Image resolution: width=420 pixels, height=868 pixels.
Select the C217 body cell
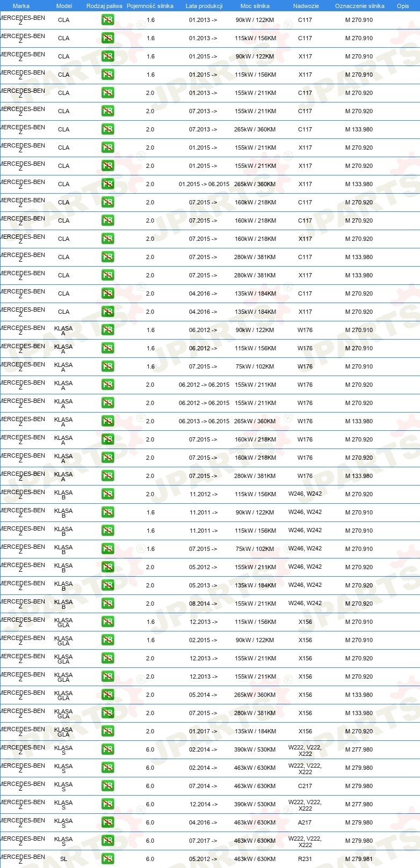305,786
